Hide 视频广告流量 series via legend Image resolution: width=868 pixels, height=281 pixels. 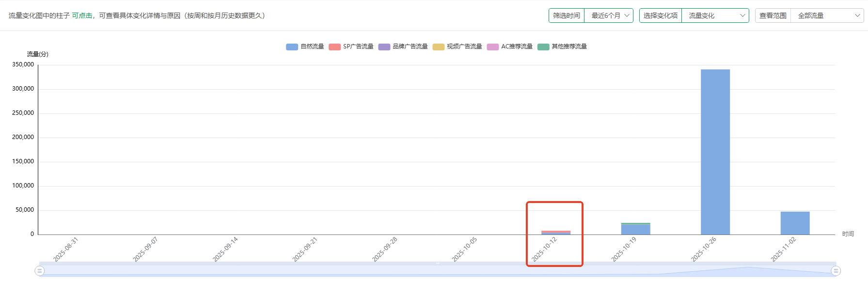point(457,47)
